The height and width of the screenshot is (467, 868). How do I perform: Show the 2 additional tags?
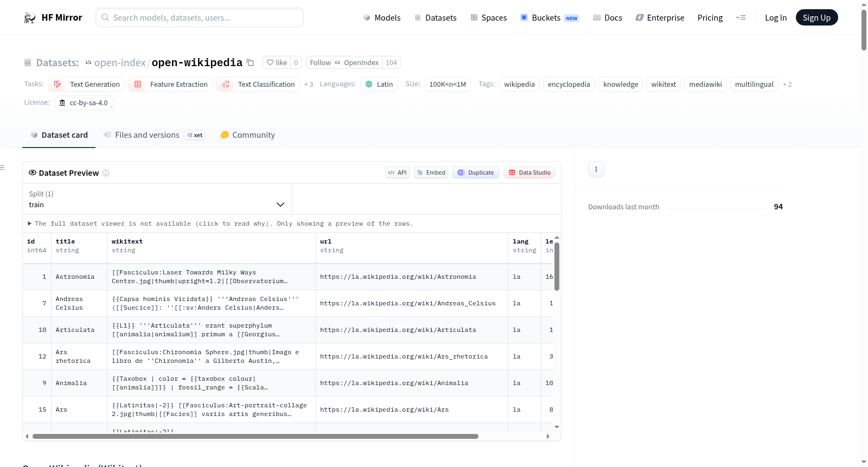point(787,85)
